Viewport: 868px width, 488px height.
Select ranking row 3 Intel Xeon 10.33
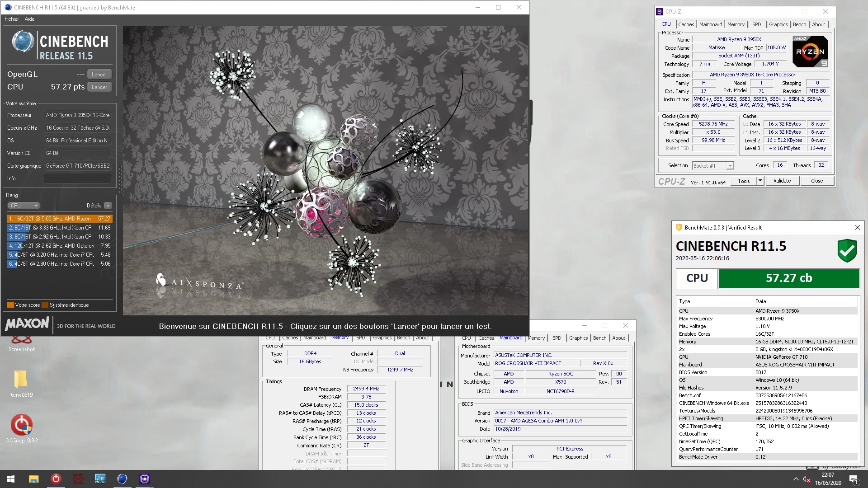59,237
